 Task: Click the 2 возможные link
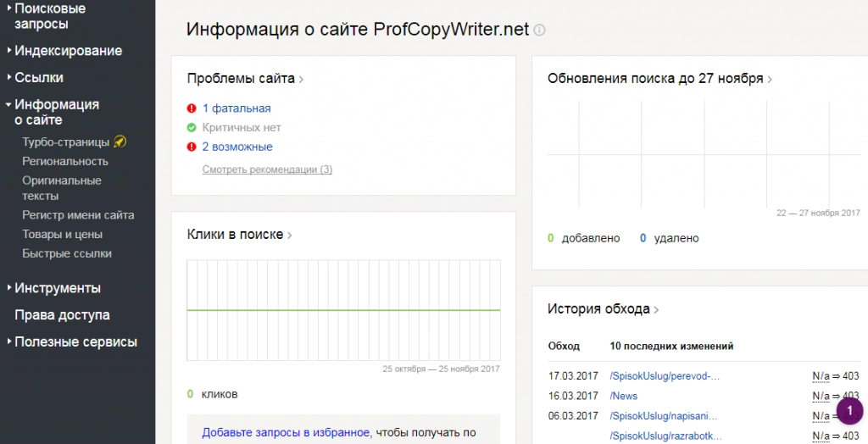tap(237, 147)
